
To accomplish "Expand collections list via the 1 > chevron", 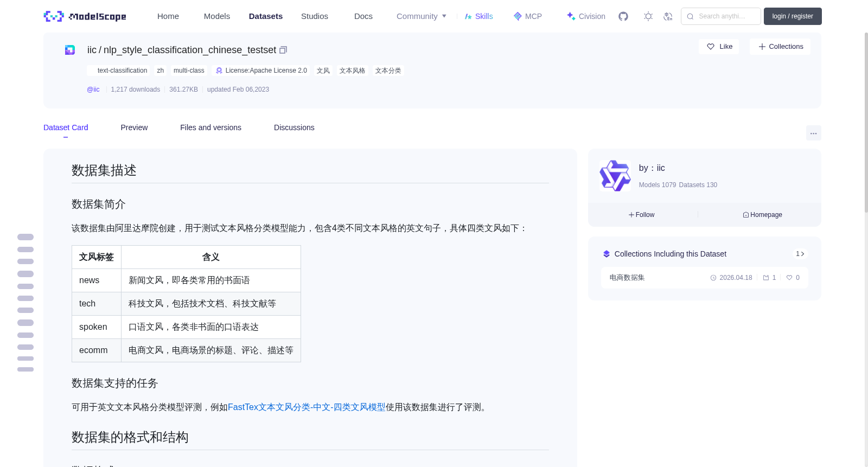I will [800, 254].
